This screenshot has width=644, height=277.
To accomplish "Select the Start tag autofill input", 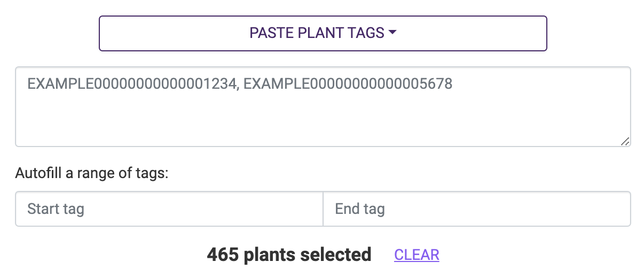I will [x=169, y=209].
